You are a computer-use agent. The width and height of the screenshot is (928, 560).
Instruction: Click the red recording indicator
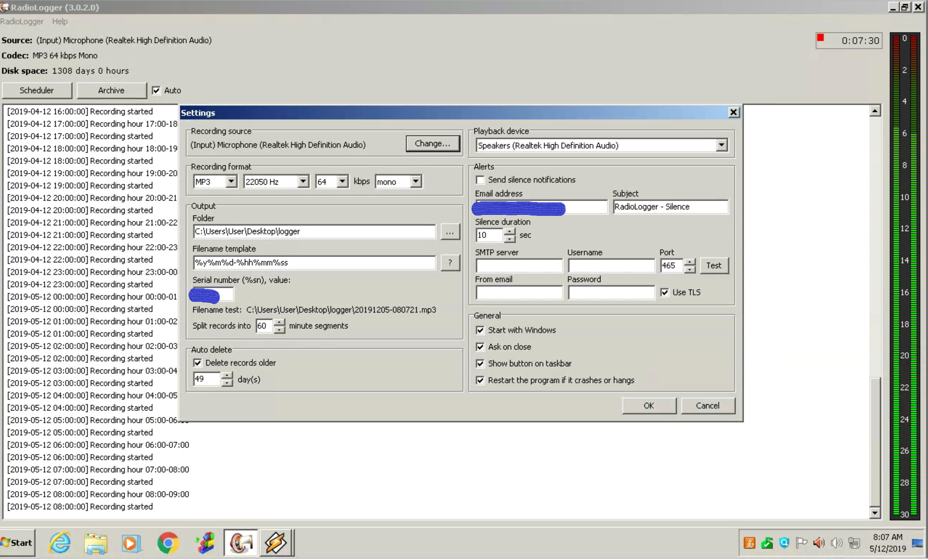(x=820, y=37)
